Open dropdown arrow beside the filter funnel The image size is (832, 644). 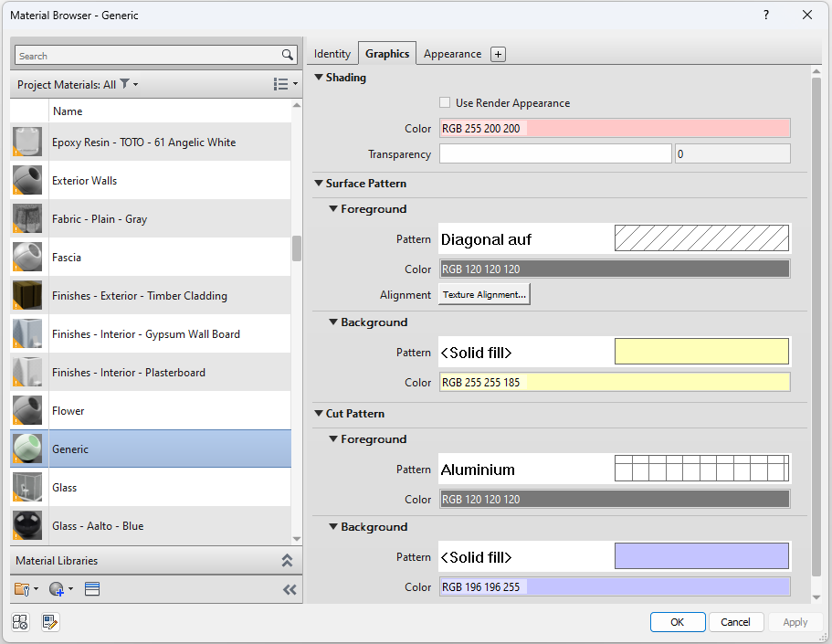(136, 84)
